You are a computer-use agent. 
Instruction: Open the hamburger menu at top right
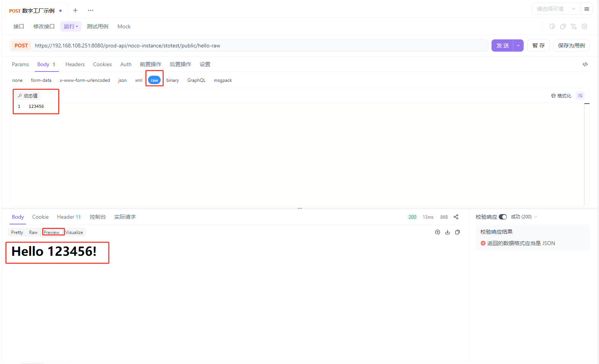[587, 9]
